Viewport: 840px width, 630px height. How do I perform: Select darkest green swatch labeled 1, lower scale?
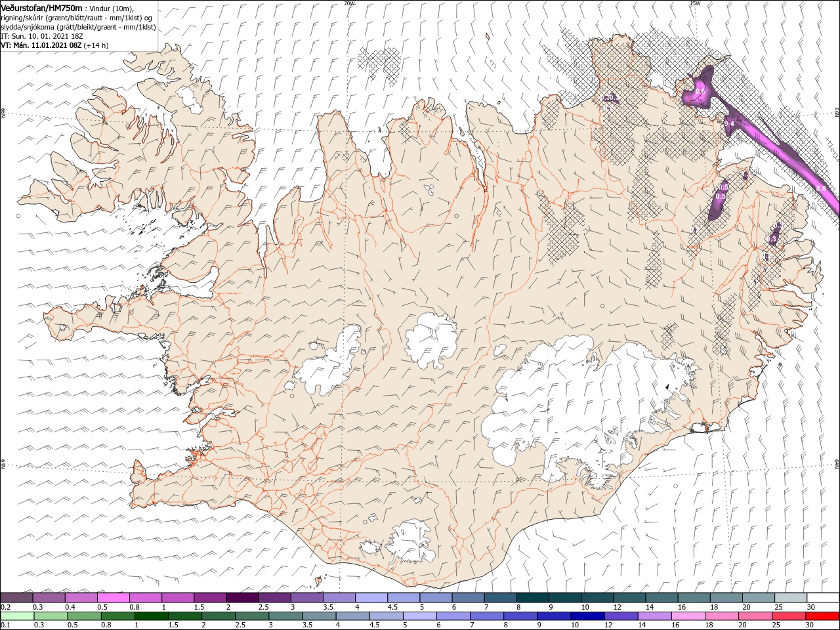[x=151, y=616]
